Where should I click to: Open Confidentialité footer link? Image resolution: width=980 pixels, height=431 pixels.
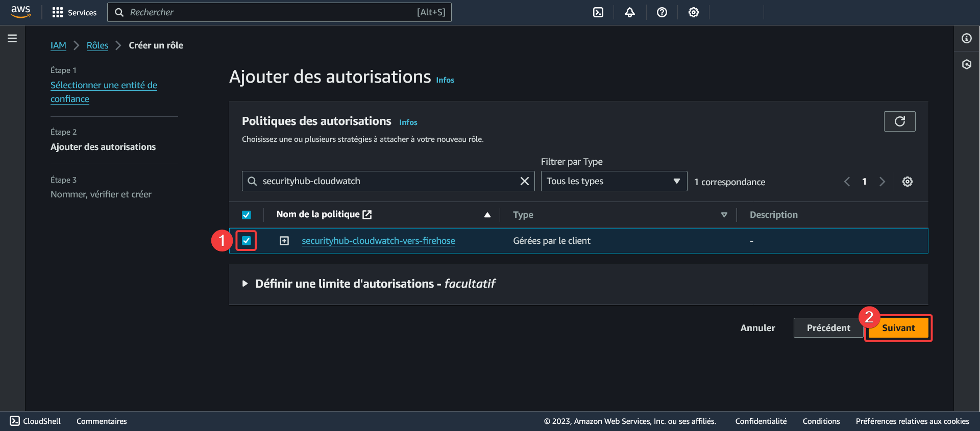point(761,421)
